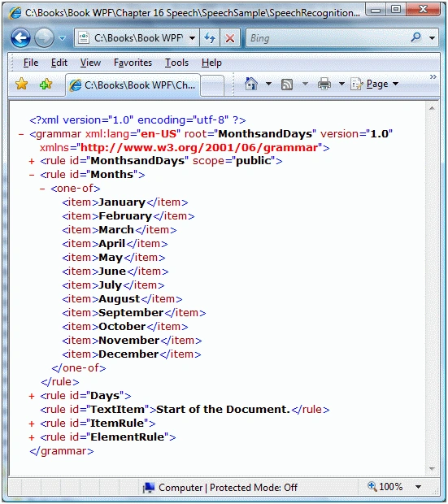Expand the ItemRule rule node
Viewport: 448px width, 504px height.
tap(32, 424)
